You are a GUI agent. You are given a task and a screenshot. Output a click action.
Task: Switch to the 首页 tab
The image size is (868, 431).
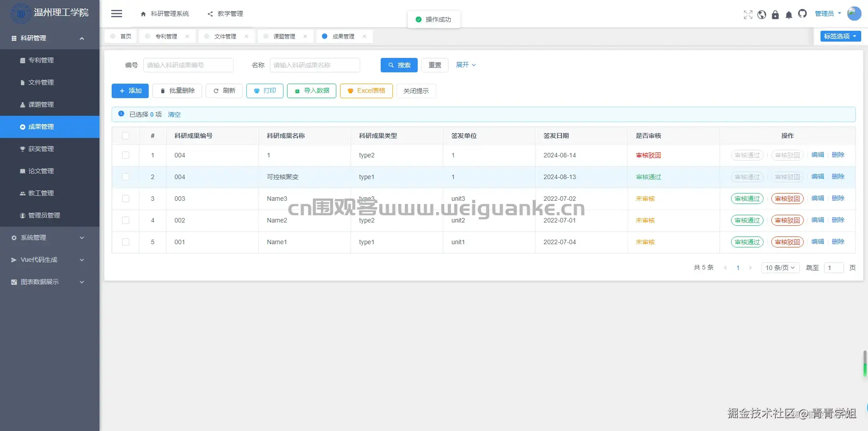point(121,36)
